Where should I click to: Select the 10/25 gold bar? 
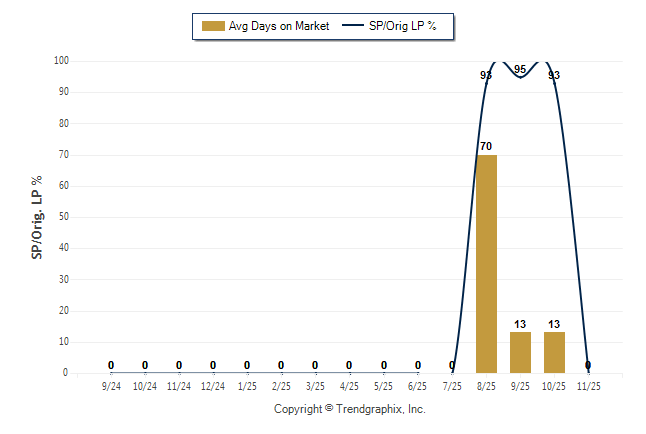554,352
